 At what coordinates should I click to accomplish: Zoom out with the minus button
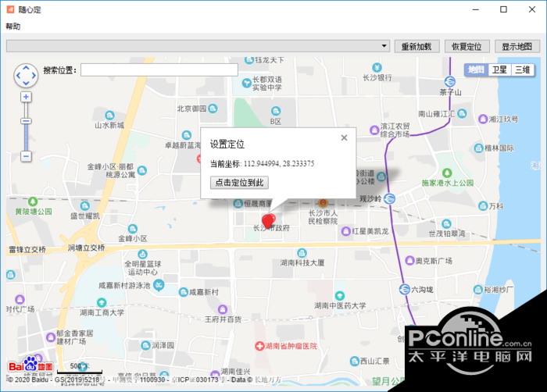[26, 156]
